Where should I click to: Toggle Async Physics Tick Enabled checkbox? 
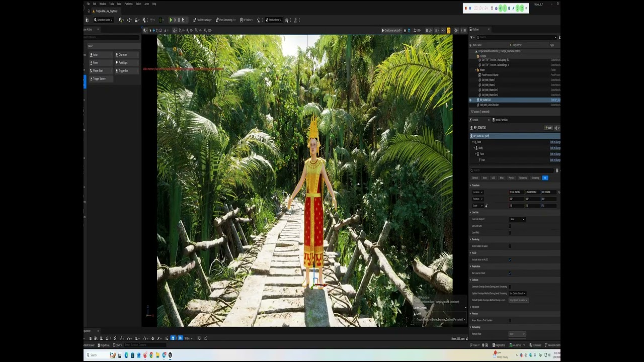[510, 320]
